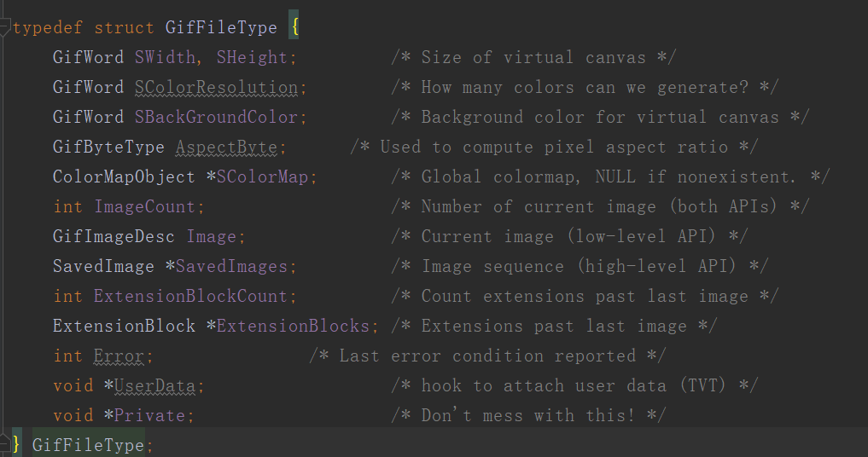Click the "Don't mess with this!" comment
Image resolution: width=868 pixels, height=457 pixels.
point(528,415)
